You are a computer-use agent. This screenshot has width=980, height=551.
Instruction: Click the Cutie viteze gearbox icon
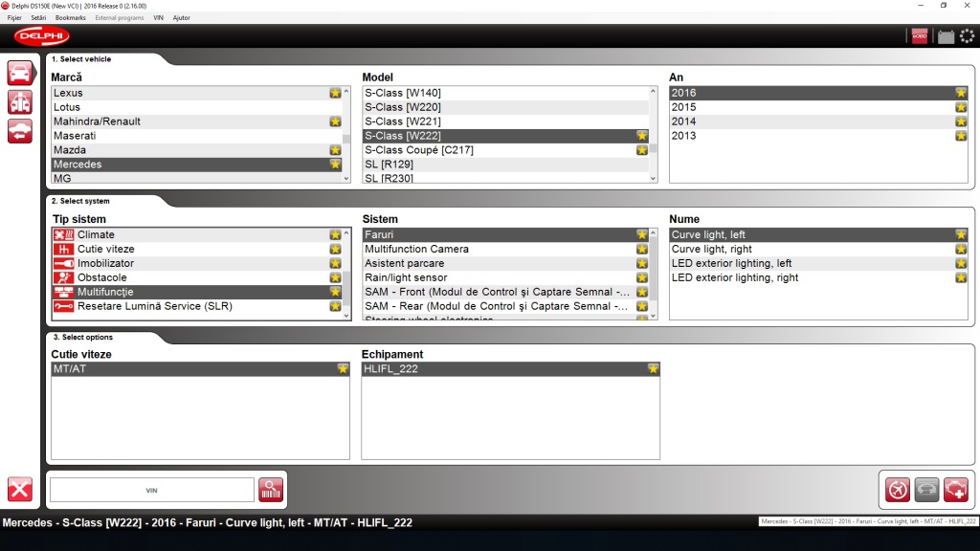63,250
